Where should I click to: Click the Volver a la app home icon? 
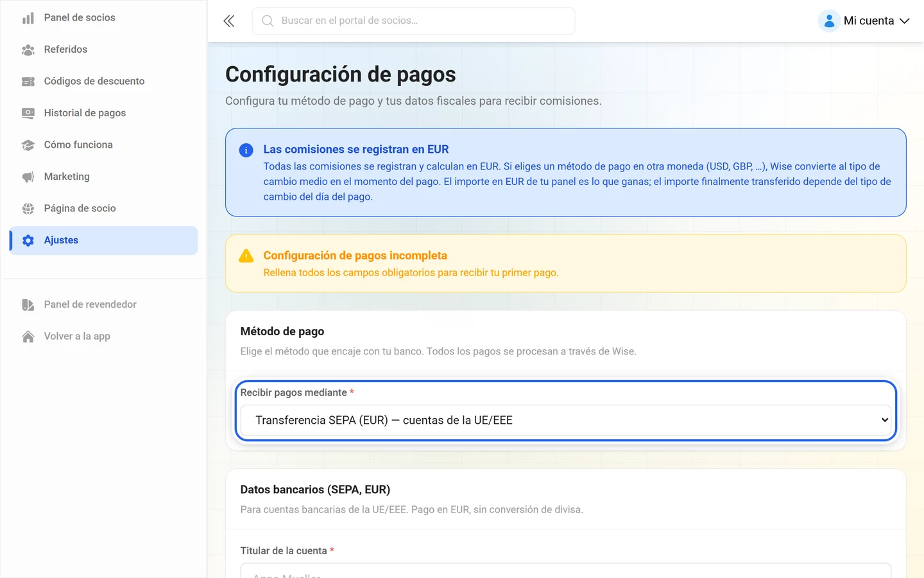[28, 337]
